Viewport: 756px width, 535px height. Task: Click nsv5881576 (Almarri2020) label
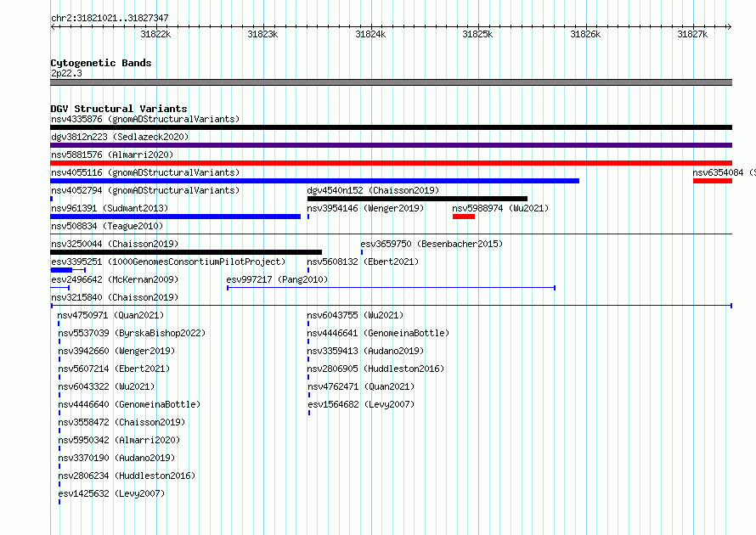[112, 155]
